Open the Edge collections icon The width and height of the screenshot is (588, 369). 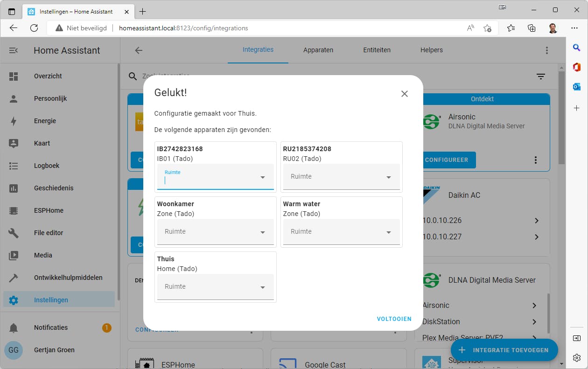(x=532, y=28)
